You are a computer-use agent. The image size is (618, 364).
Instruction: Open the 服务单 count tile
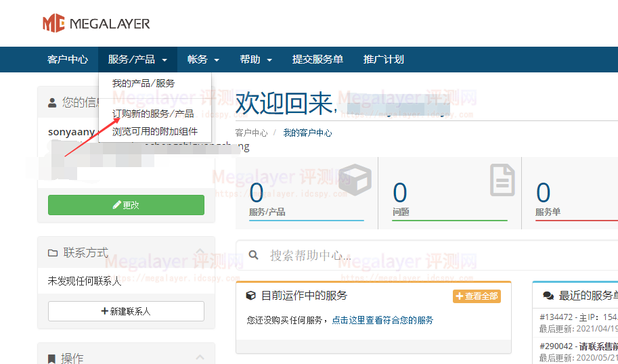570,193
